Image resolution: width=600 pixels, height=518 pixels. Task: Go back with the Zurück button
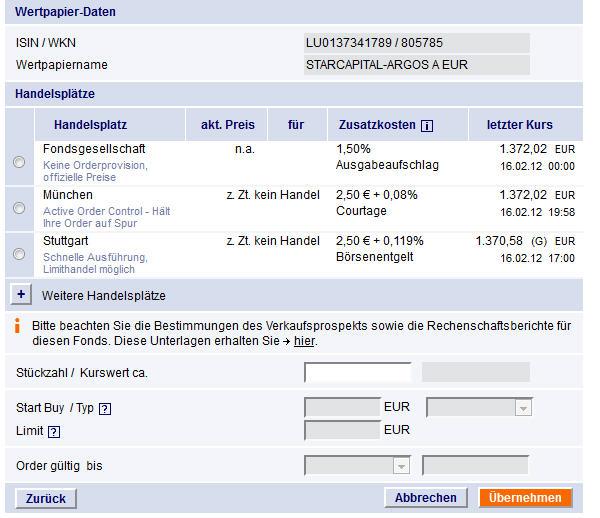(x=46, y=498)
